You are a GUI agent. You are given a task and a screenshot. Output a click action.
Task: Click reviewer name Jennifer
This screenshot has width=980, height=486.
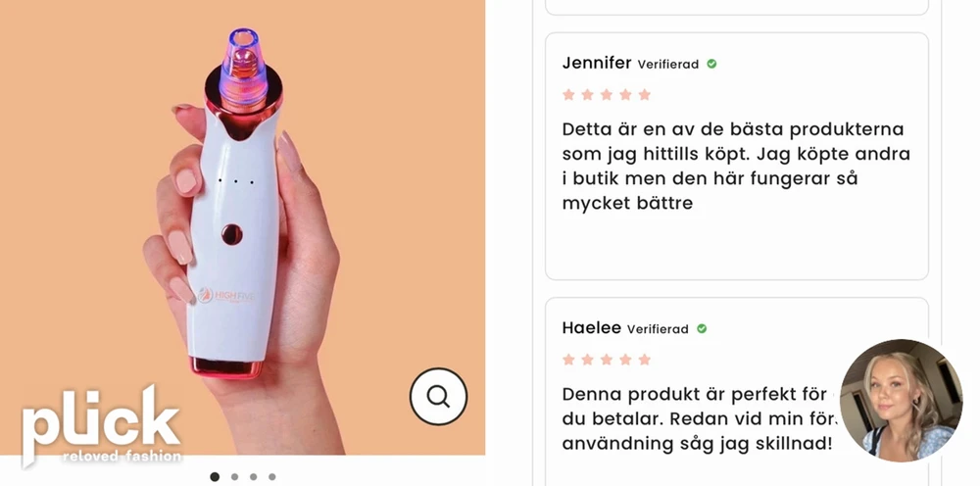click(596, 63)
